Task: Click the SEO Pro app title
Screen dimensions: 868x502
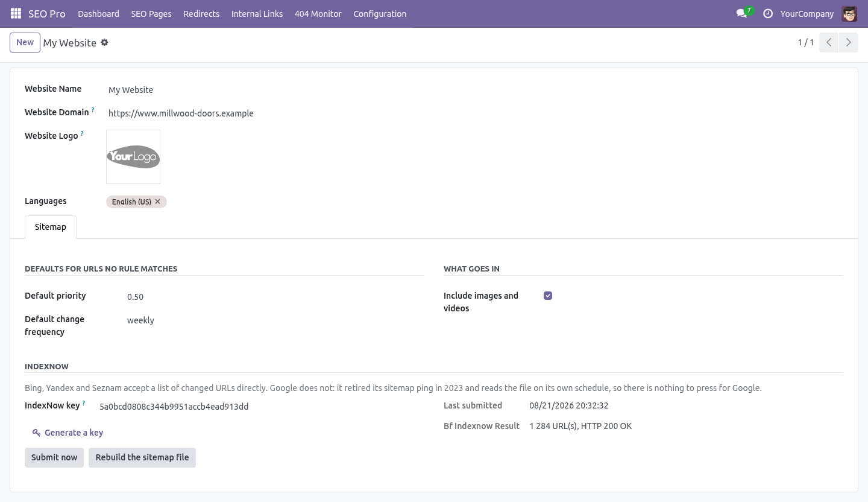Action: (47, 13)
